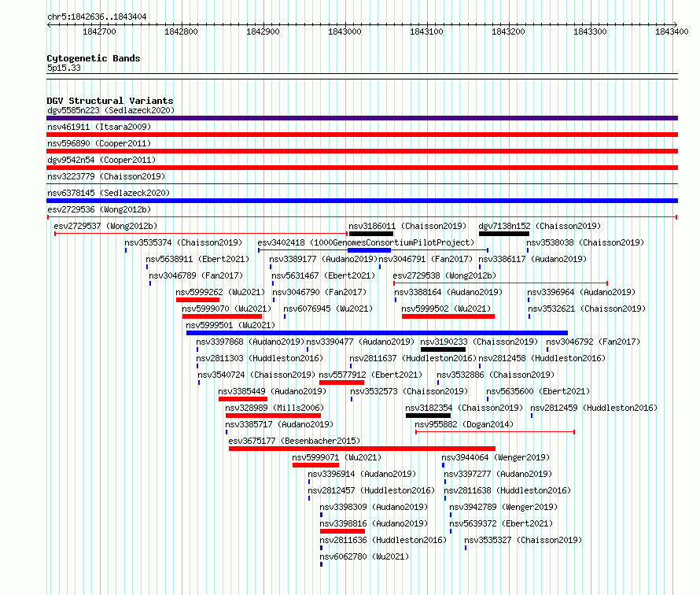Open nsv3540724 (Chaisson2019) variant
The image size is (700, 595).
point(256,375)
